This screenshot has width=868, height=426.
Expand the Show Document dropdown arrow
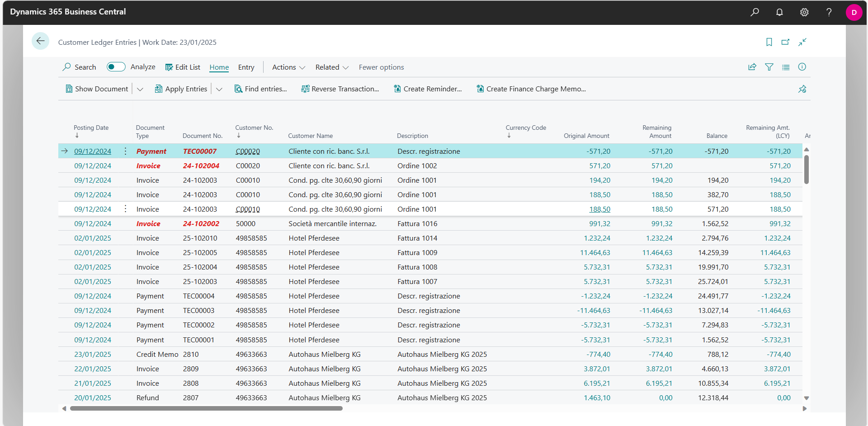[x=140, y=89]
